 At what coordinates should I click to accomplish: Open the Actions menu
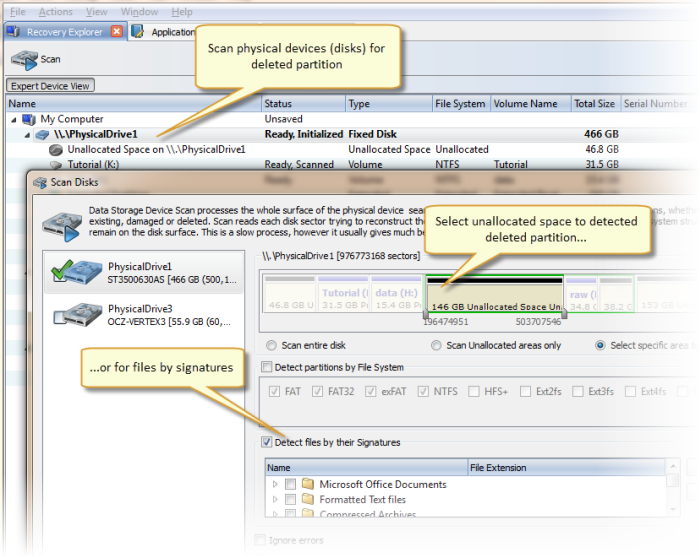55,12
